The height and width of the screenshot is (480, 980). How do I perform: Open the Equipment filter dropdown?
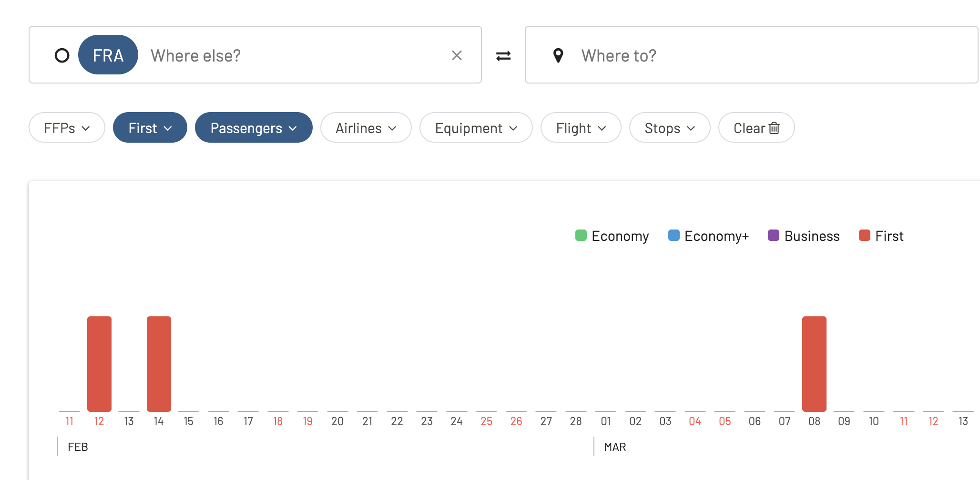(476, 128)
